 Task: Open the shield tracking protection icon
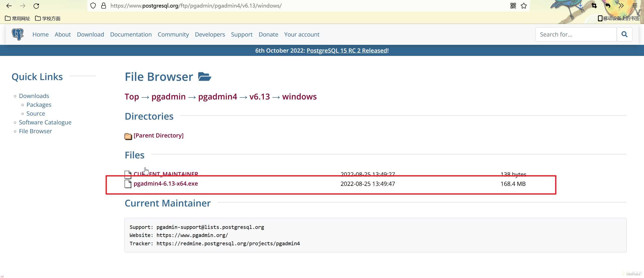tap(93, 6)
